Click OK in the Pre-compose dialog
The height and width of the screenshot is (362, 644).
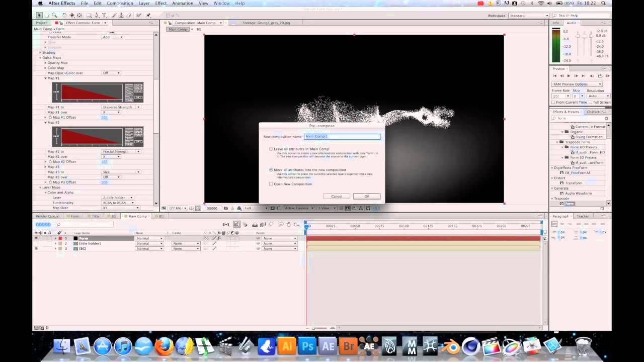(x=367, y=196)
